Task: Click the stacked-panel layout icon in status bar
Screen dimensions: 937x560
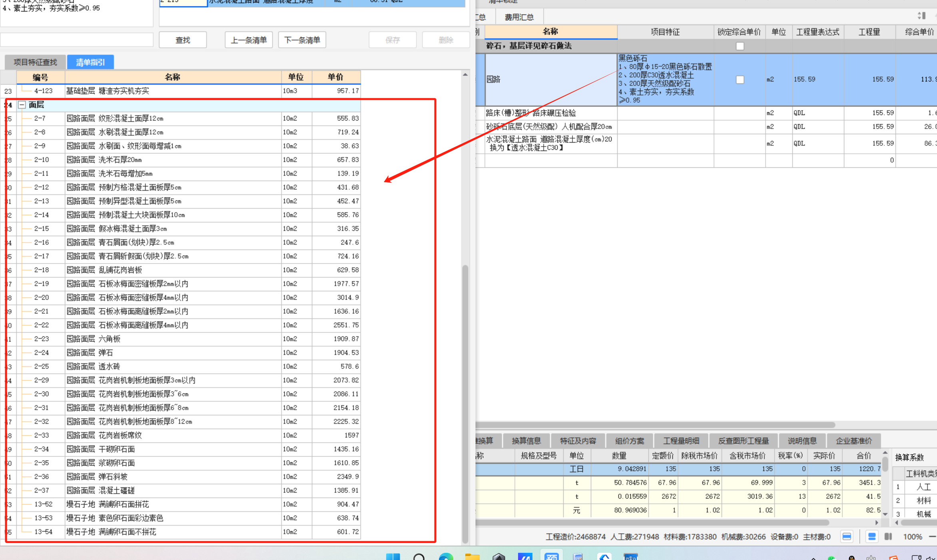Action: [872, 536]
